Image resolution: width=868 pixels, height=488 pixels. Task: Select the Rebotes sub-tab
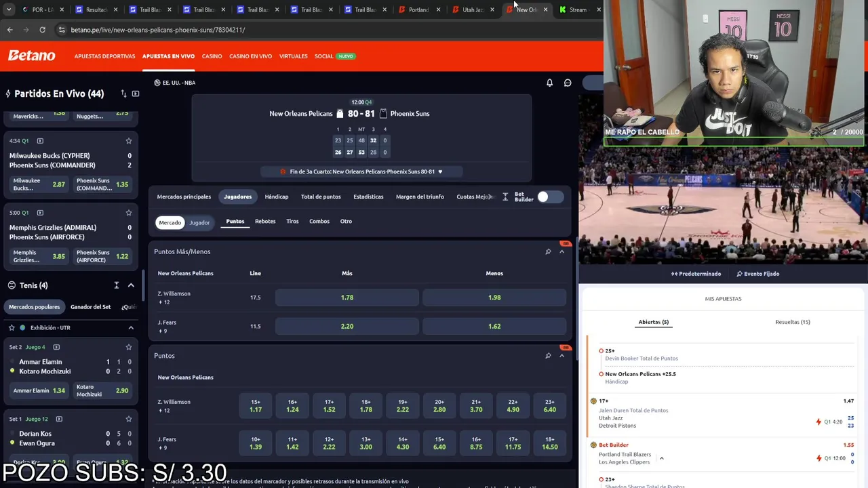point(265,221)
